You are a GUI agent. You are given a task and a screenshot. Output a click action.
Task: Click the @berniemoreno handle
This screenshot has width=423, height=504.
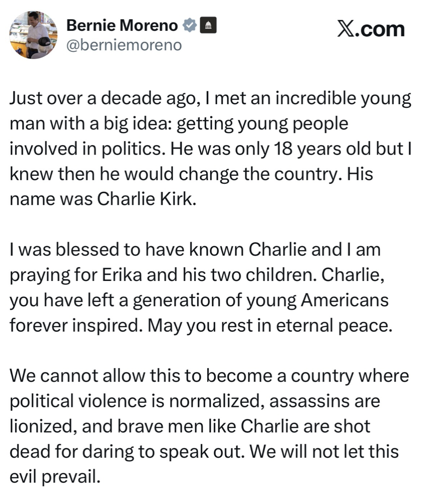[x=124, y=45]
